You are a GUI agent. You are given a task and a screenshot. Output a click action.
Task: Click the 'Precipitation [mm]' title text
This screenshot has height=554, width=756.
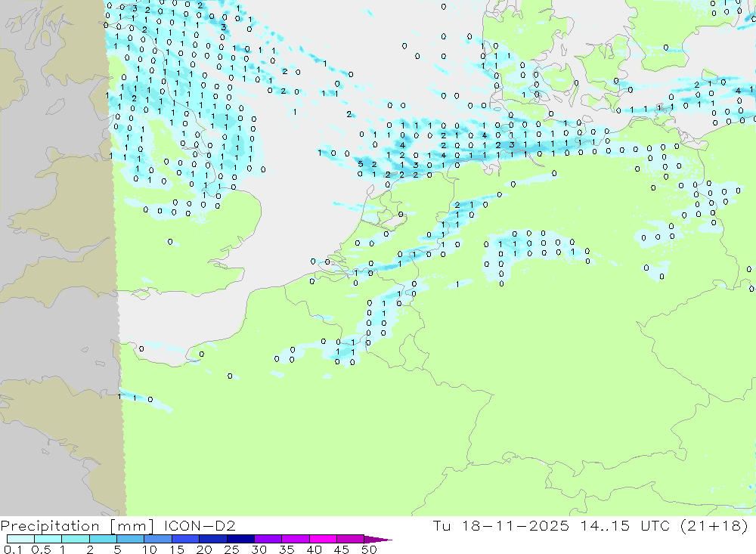78,526
